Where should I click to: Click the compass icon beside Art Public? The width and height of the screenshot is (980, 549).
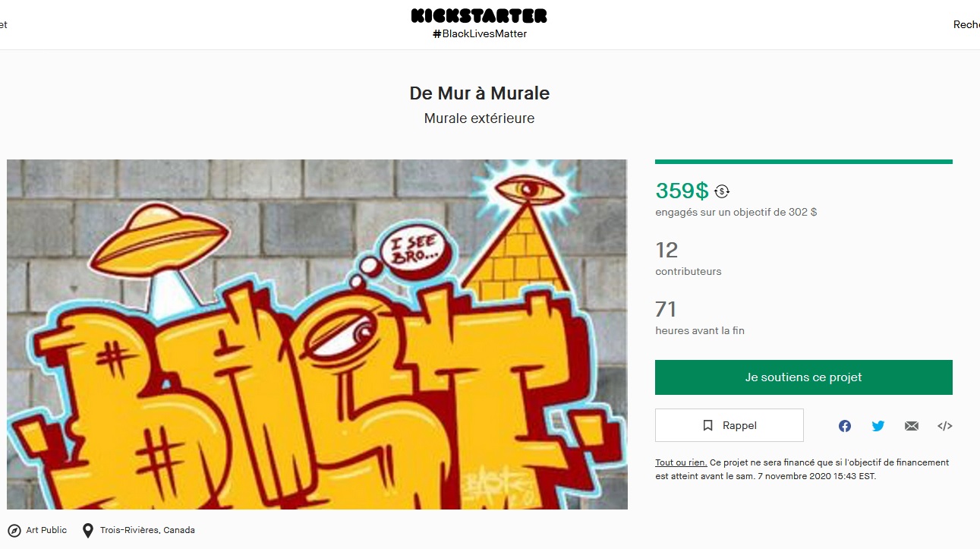[14, 530]
